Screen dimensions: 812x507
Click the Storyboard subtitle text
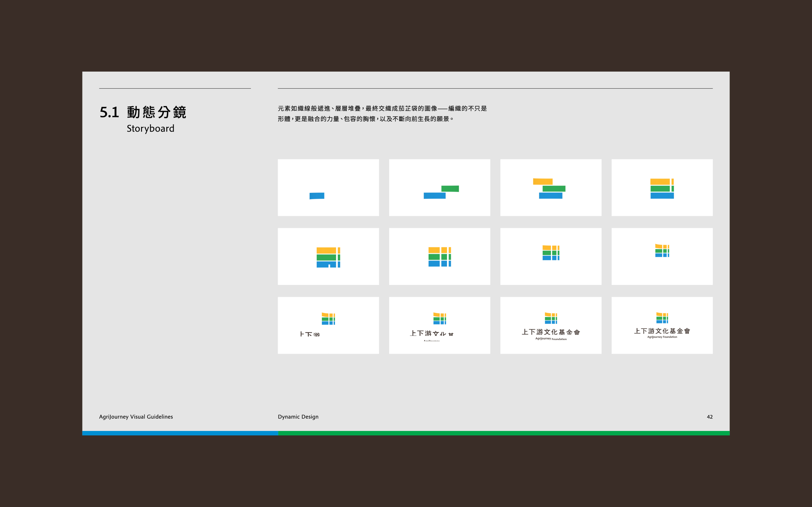click(150, 128)
